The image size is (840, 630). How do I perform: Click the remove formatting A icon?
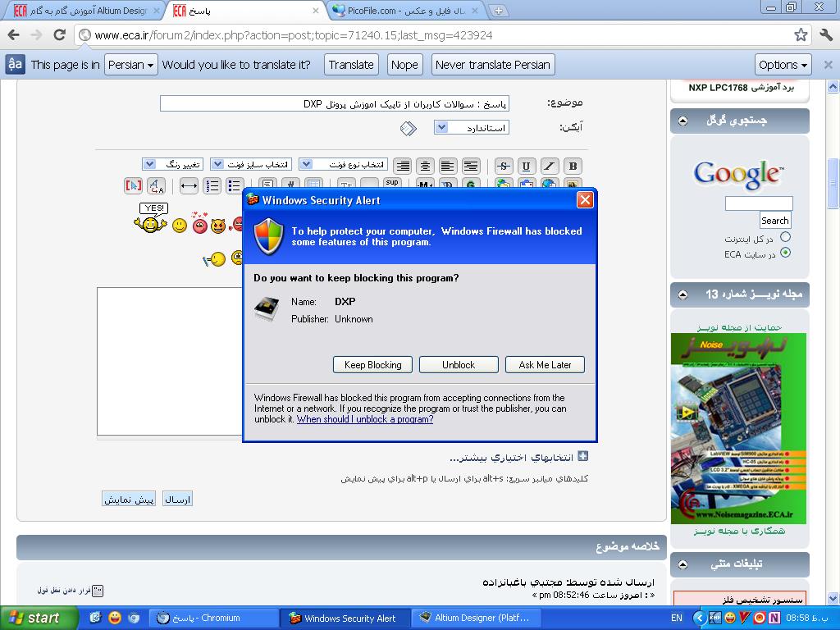click(156, 186)
